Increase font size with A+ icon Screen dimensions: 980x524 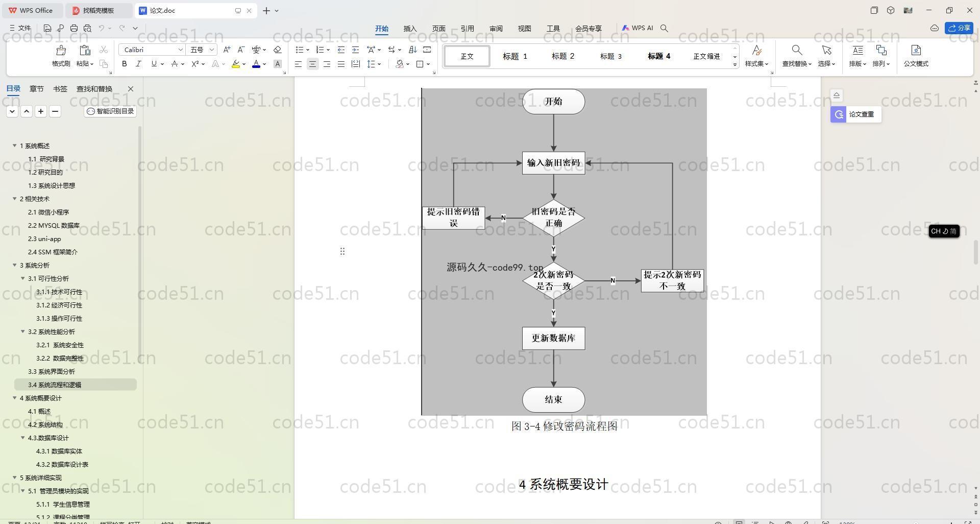click(227, 50)
